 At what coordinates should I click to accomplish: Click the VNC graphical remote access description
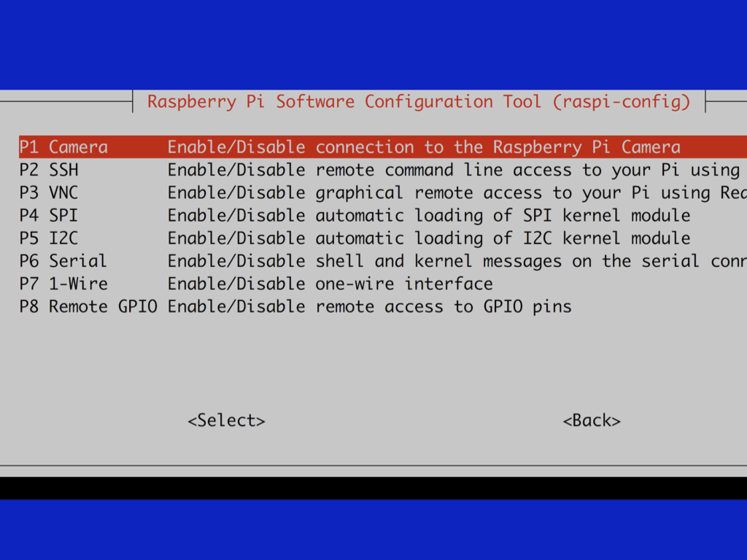pyautogui.click(x=457, y=192)
